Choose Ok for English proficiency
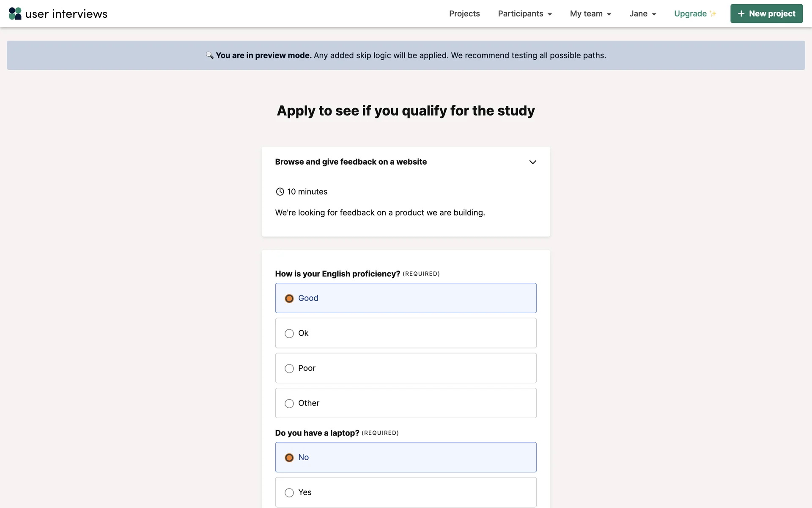Screen dimensions: 812x508 pos(289,334)
